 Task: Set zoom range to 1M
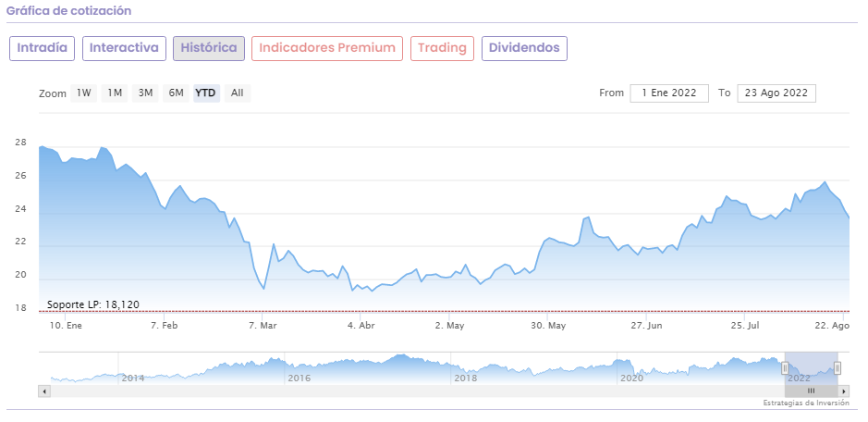[x=115, y=93]
